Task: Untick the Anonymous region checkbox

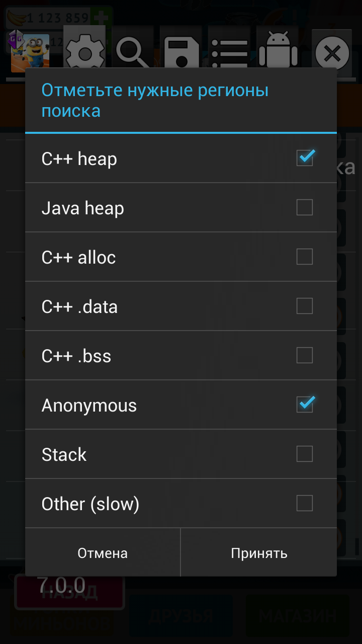Action: [305, 405]
